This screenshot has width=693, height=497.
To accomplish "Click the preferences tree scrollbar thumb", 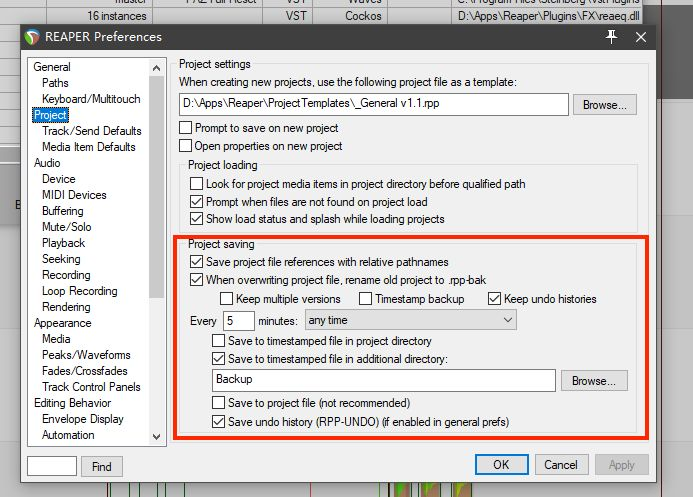I will coord(156,187).
